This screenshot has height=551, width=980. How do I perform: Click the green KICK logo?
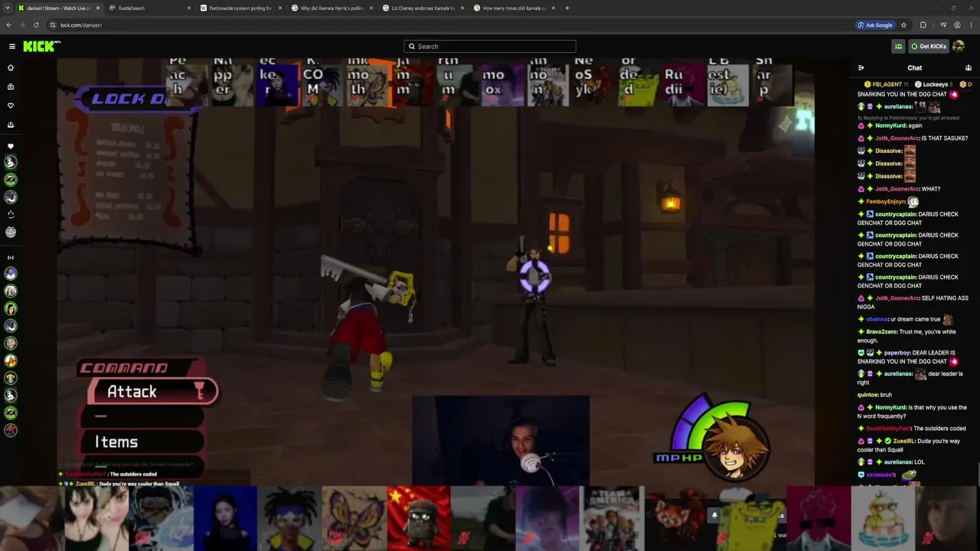pos(41,46)
